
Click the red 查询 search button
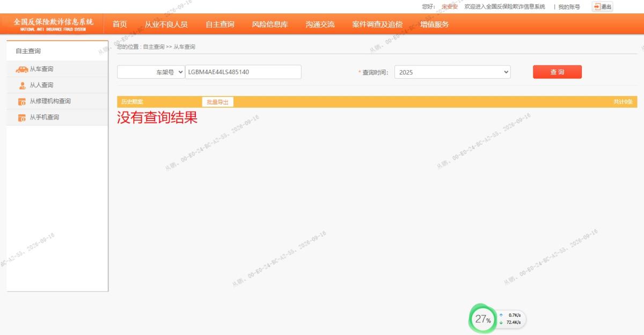click(x=557, y=72)
